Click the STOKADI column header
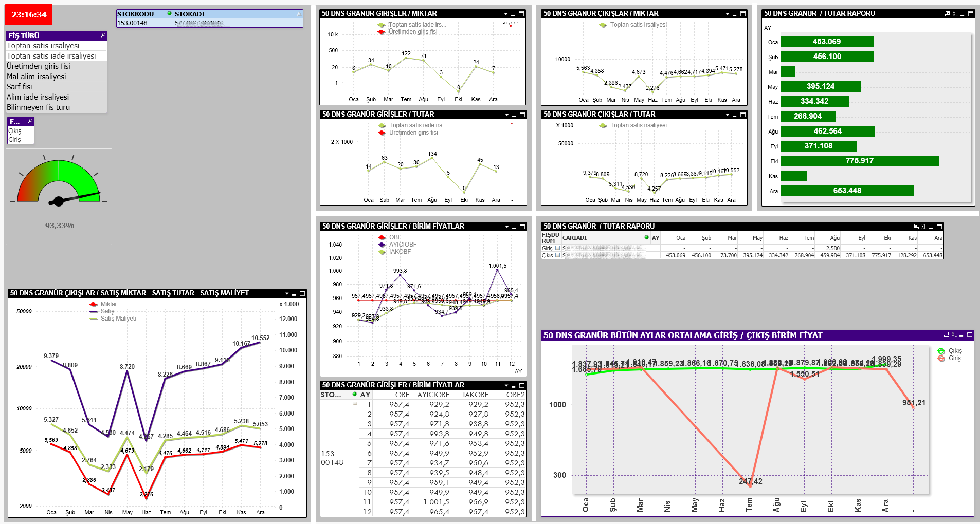 pos(189,14)
